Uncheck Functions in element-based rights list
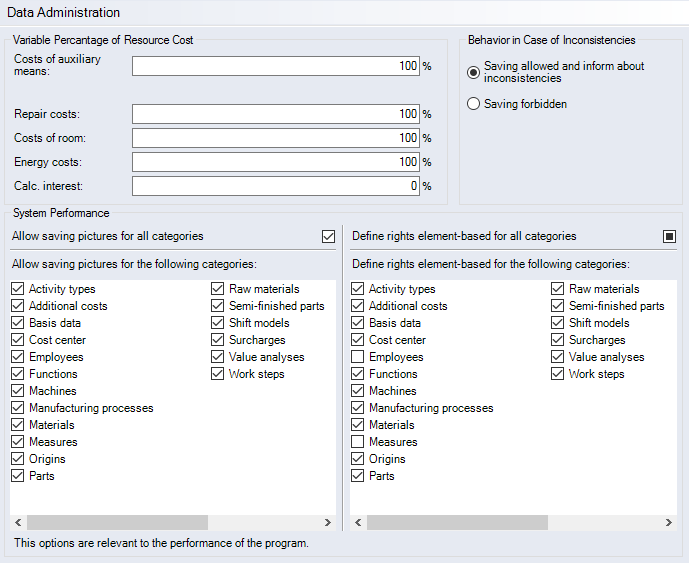Screen dimensions: 689x563 [x=358, y=374]
